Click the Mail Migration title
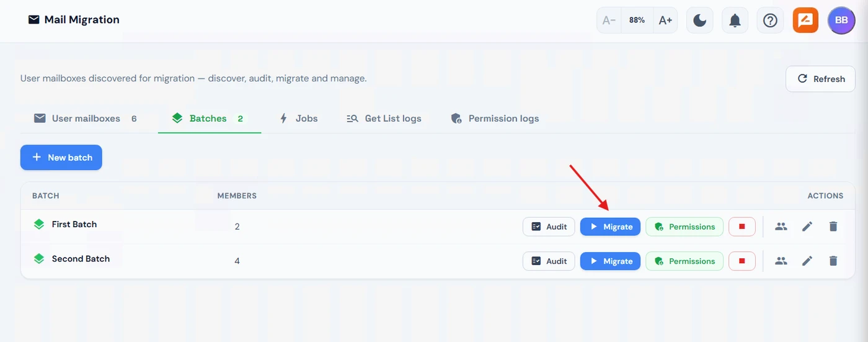This screenshot has width=868, height=342. coord(82,20)
